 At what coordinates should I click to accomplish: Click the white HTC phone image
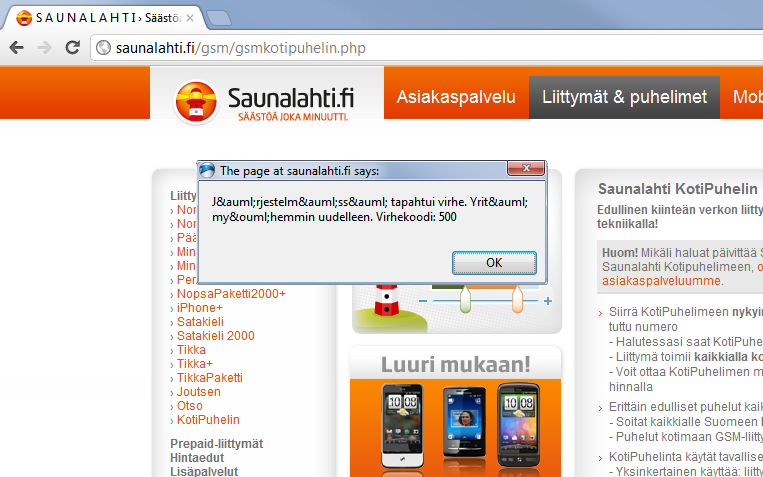[x=402, y=426]
